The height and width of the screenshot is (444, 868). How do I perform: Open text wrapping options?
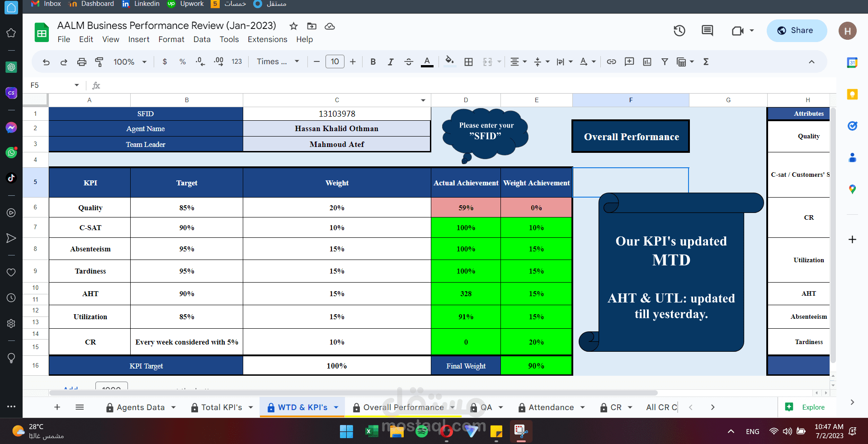tap(564, 62)
